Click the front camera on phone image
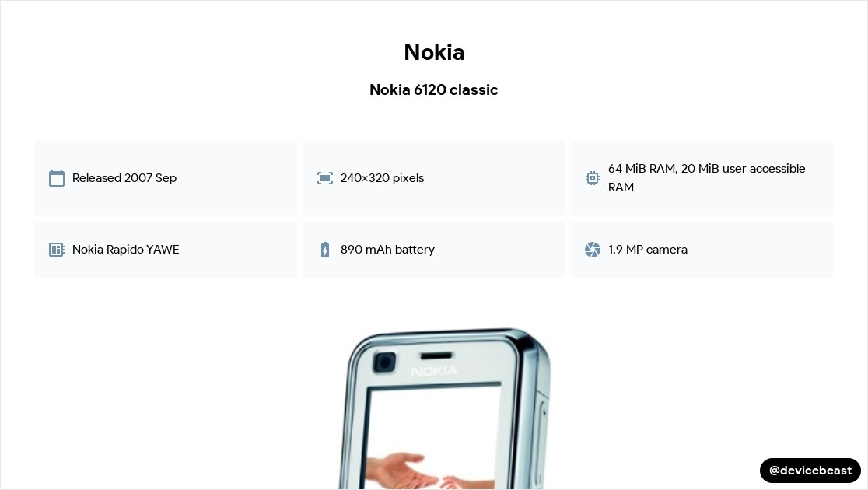 tap(384, 362)
